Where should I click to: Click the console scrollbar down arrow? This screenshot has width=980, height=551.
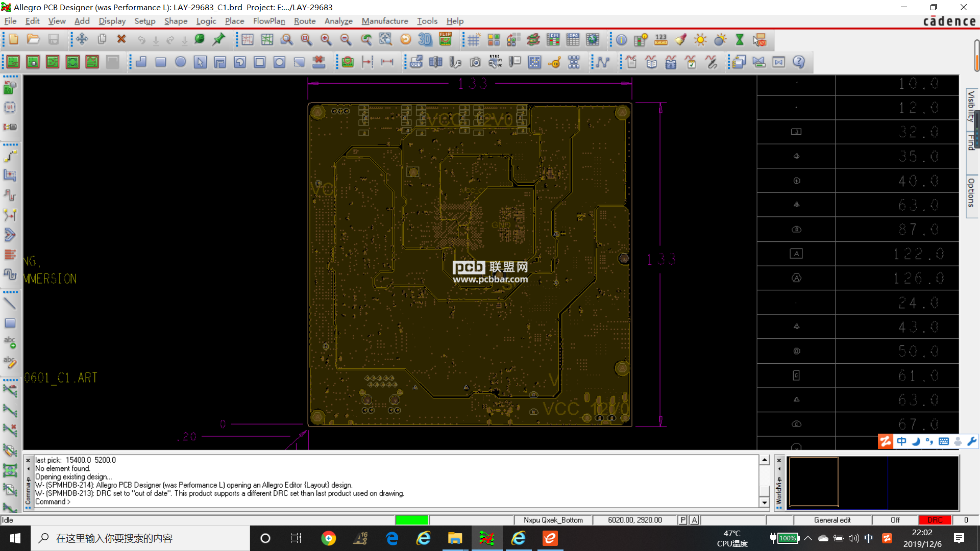click(764, 503)
